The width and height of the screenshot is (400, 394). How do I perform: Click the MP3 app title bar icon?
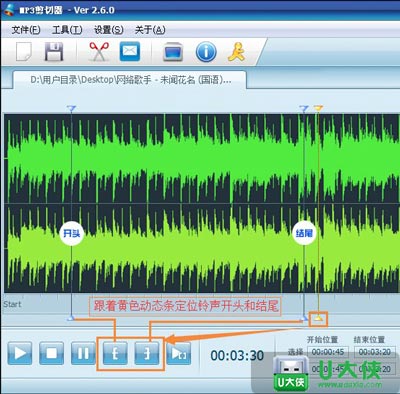coord(9,9)
